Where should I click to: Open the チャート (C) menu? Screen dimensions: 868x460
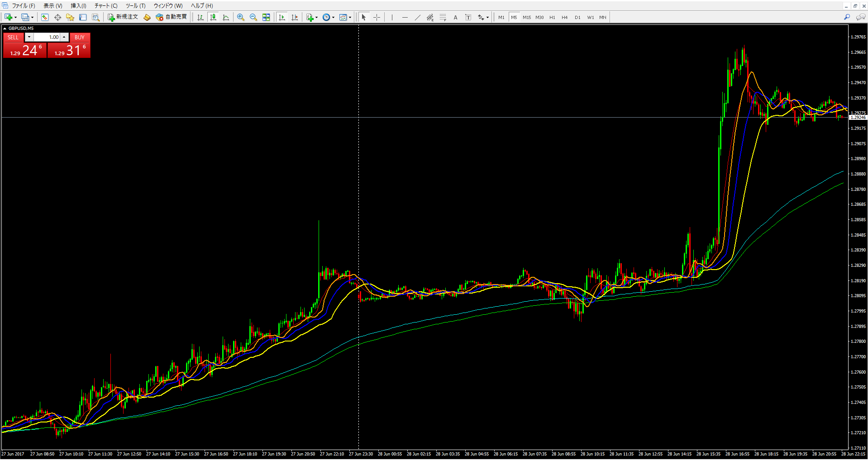[106, 5]
